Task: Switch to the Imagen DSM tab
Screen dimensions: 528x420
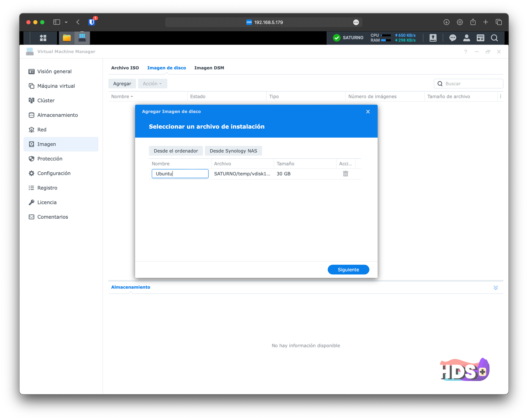Action: (x=209, y=68)
